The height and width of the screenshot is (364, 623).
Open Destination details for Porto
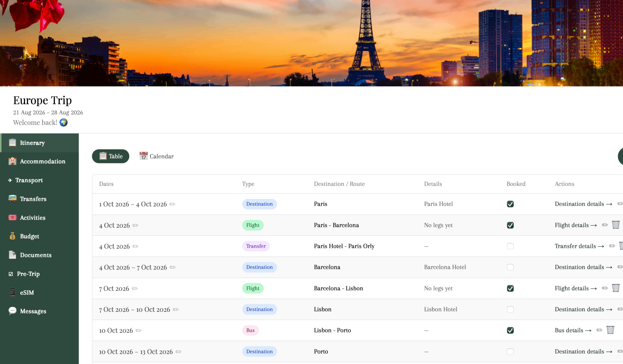(584, 352)
